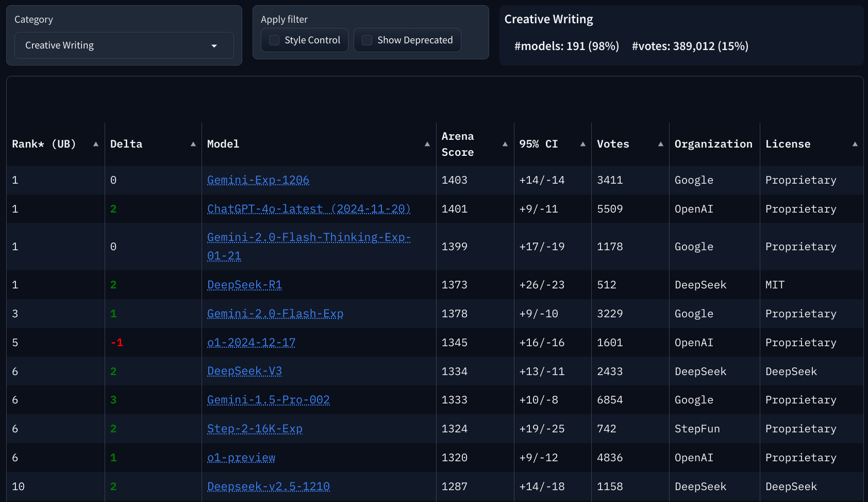This screenshot has width=868, height=502.
Task: Open the Gemini-2.0-Flash-Exp model link
Action: [x=275, y=314]
